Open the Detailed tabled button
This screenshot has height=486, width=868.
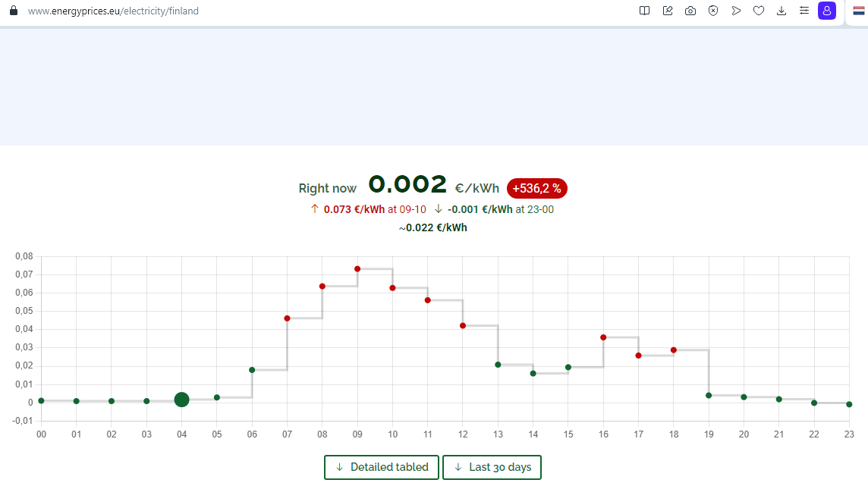(382, 467)
